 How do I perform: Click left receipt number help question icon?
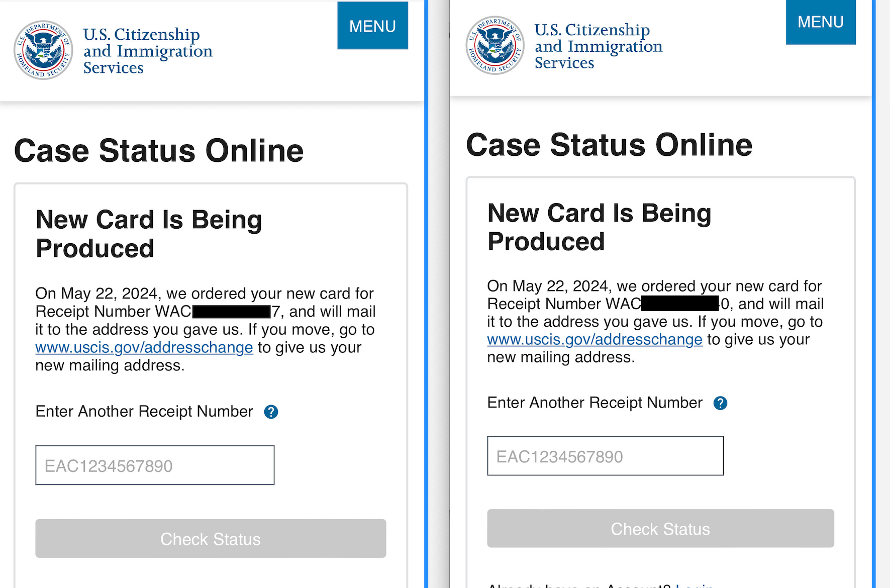coord(271,412)
